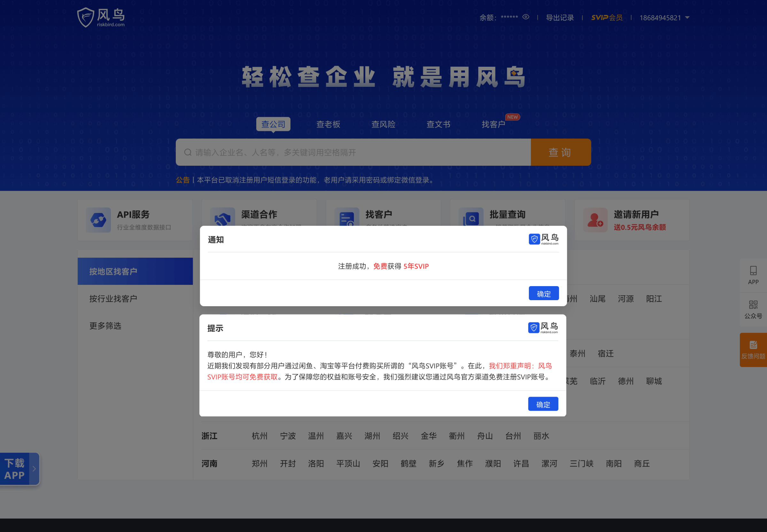767x532 pixels.
Task: Open the 批量查询 card icon
Action: tap(471, 218)
